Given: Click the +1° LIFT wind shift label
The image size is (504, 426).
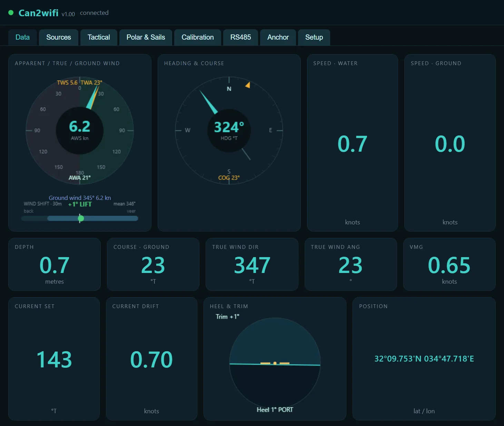Looking at the screenshot, I should pos(80,204).
